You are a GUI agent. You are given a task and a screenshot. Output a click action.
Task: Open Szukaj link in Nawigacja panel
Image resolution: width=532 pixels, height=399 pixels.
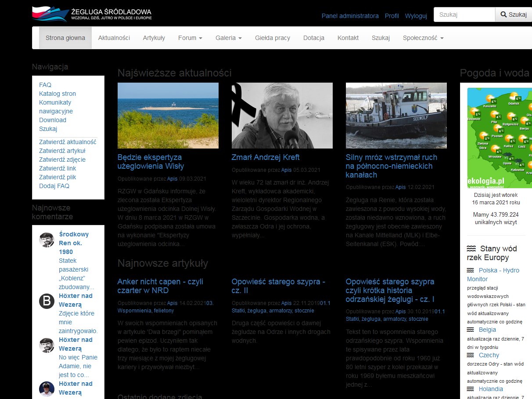coord(48,129)
